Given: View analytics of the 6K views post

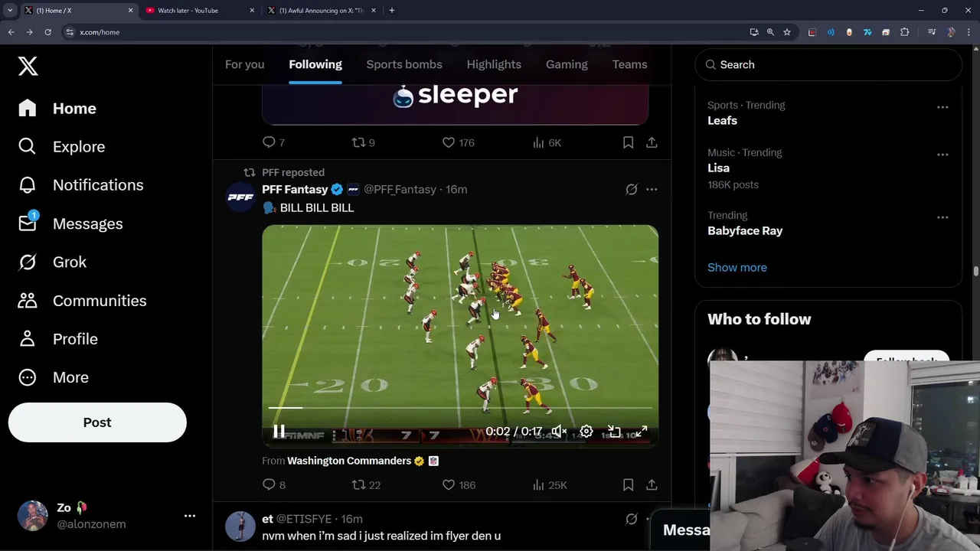Looking at the screenshot, I should (547, 142).
